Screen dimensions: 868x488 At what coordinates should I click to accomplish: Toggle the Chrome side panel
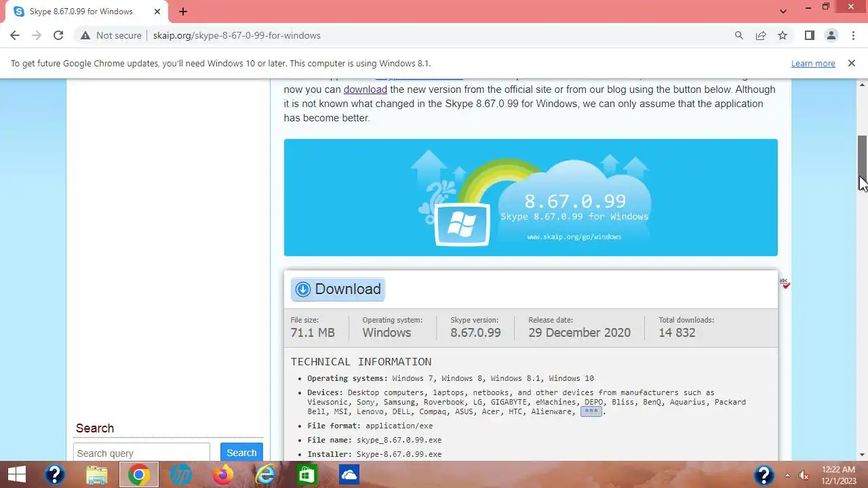tap(809, 35)
